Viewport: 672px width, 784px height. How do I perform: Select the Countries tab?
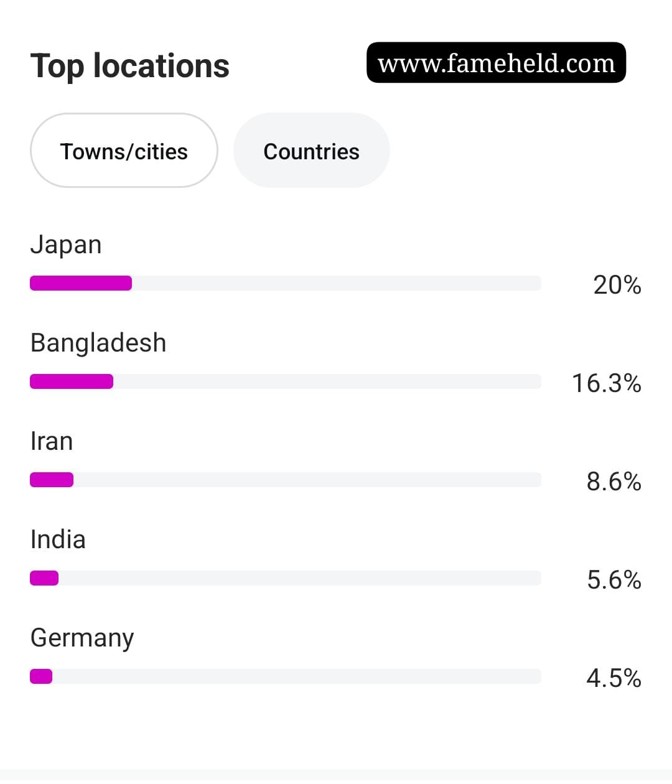point(311,151)
